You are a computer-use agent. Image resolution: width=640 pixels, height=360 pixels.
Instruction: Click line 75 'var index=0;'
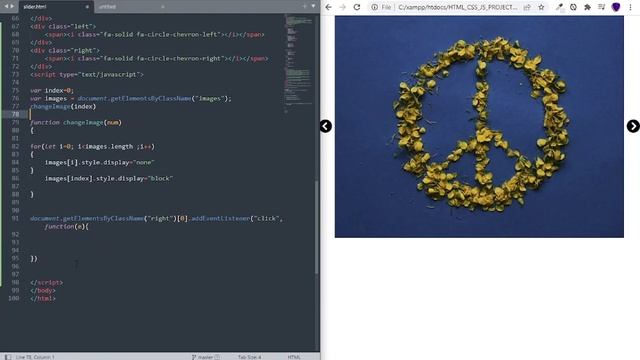click(52, 91)
